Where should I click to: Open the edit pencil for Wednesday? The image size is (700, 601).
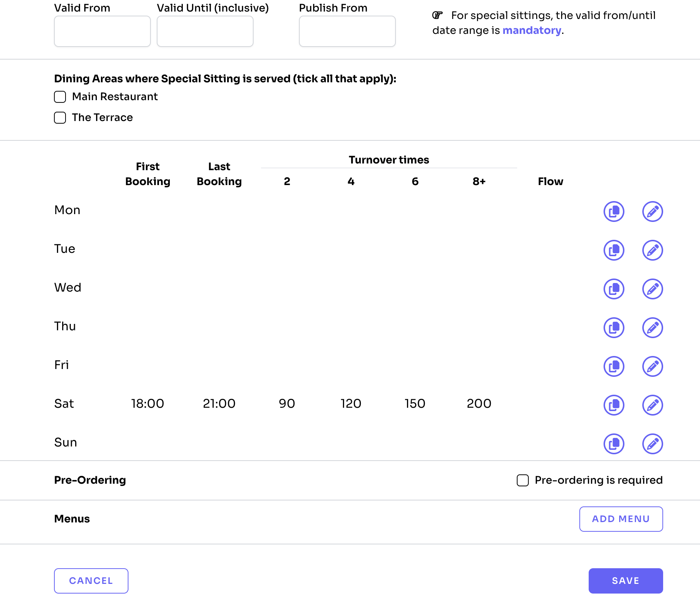tap(652, 289)
